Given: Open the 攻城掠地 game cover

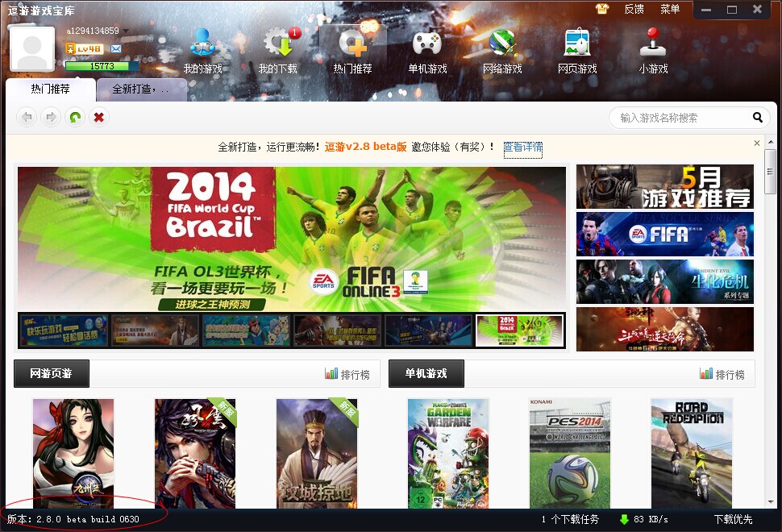Looking at the screenshot, I should 317,453.
